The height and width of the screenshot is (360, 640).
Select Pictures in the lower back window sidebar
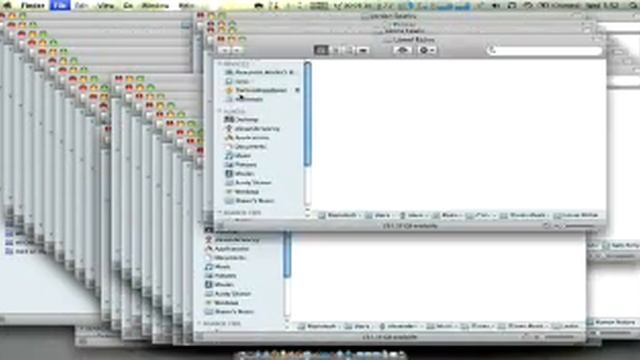coord(220,276)
